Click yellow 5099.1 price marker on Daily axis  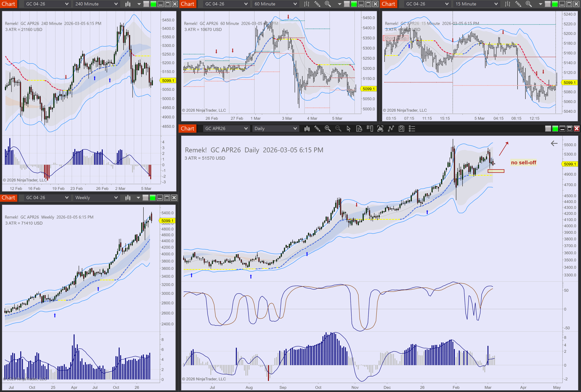(570, 164)
